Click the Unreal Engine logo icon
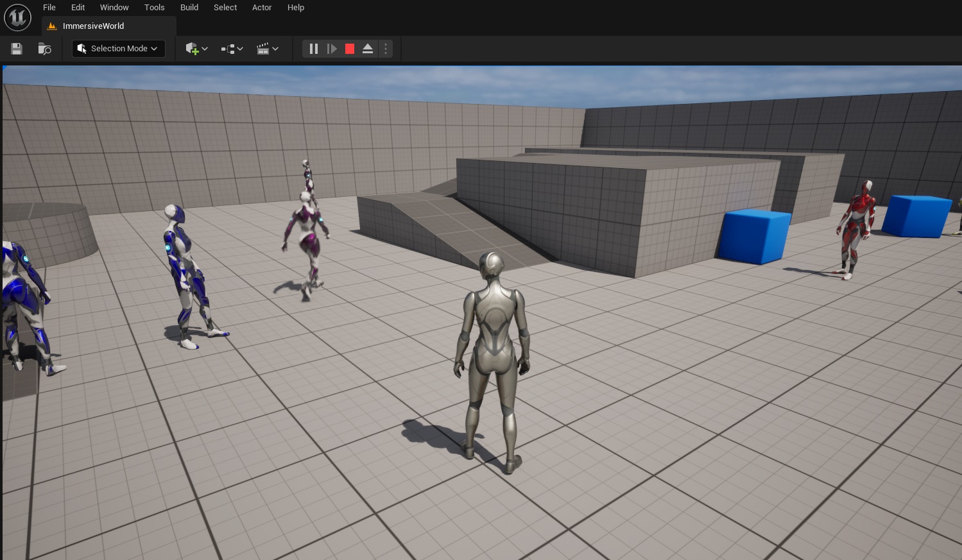The image size is (962, 560). pos(17,17)
